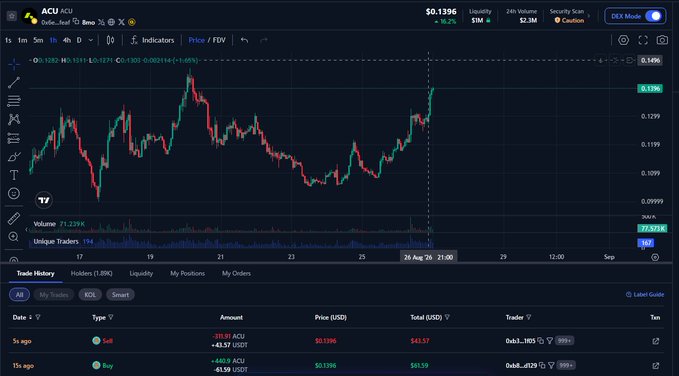Open the Label Guide link
This screenshot has height=376, width=679.
click(645, 295)
